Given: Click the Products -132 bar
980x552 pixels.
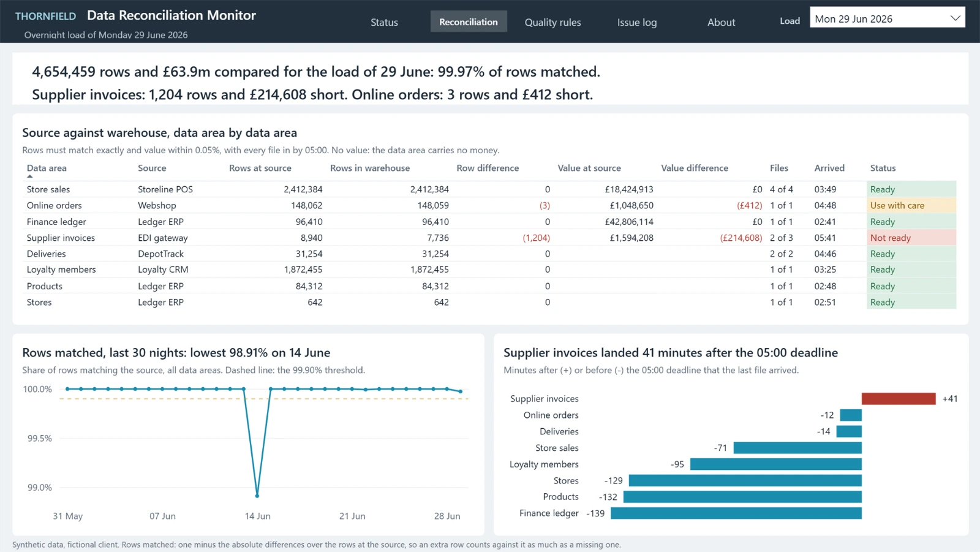Looking at the screenshot, I should pyautogui.click(x=742, y=497).
